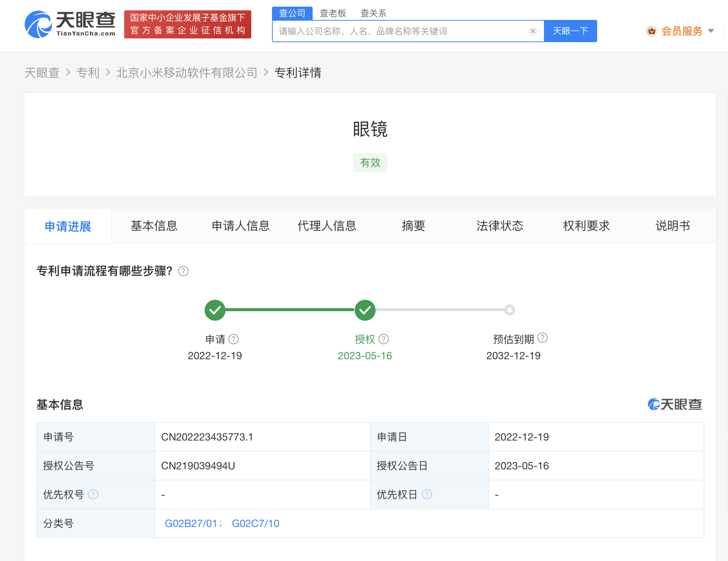Click publication number CN219039494U
Image resolution: width=728 pixels, height=561 pixels.
click(198, 466)
